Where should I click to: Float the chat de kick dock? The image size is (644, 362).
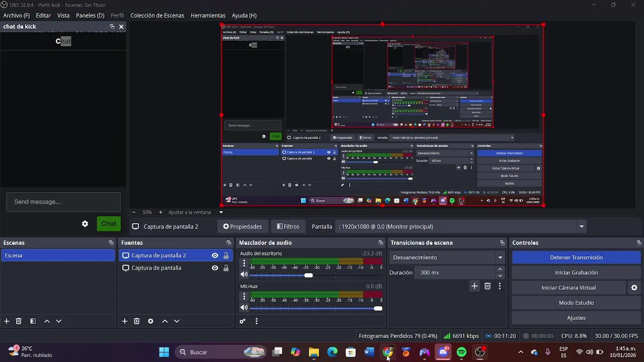(112, 27)
